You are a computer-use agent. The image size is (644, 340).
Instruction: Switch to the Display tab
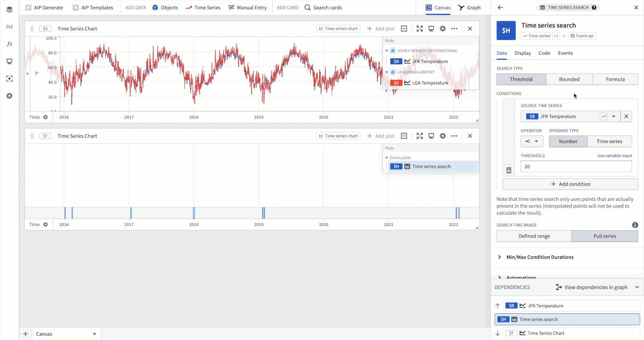point(523,53)
